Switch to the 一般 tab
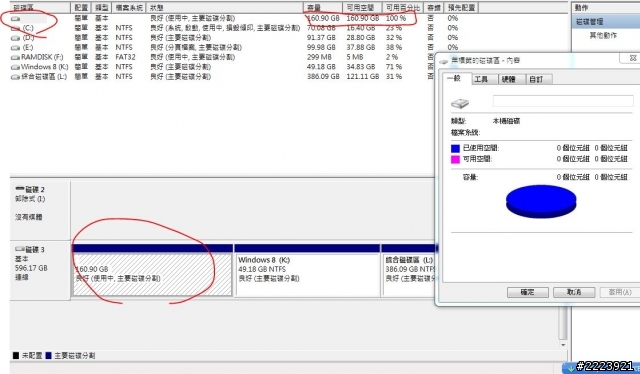 coord(454,78)
